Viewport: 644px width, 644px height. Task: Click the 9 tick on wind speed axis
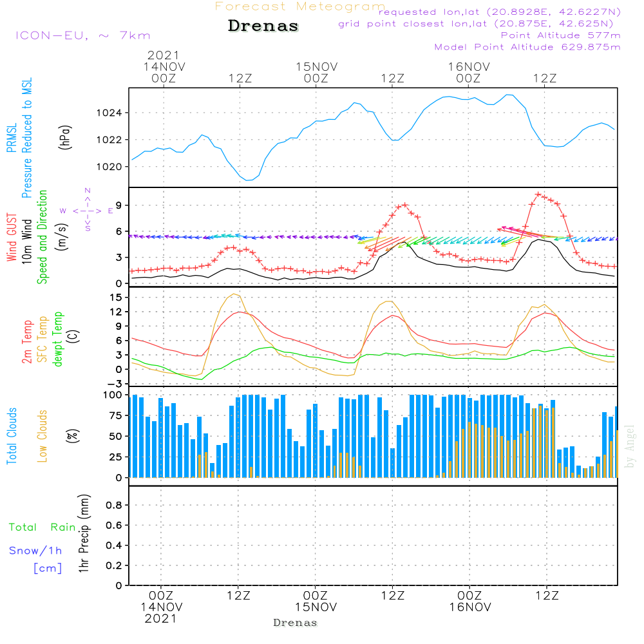(x=118, y=205)
